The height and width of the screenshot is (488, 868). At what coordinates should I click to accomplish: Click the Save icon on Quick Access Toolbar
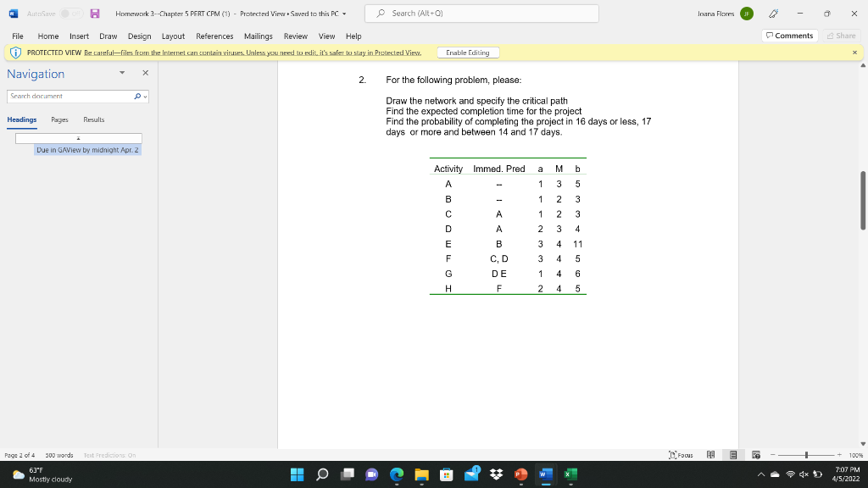[95, 14]
